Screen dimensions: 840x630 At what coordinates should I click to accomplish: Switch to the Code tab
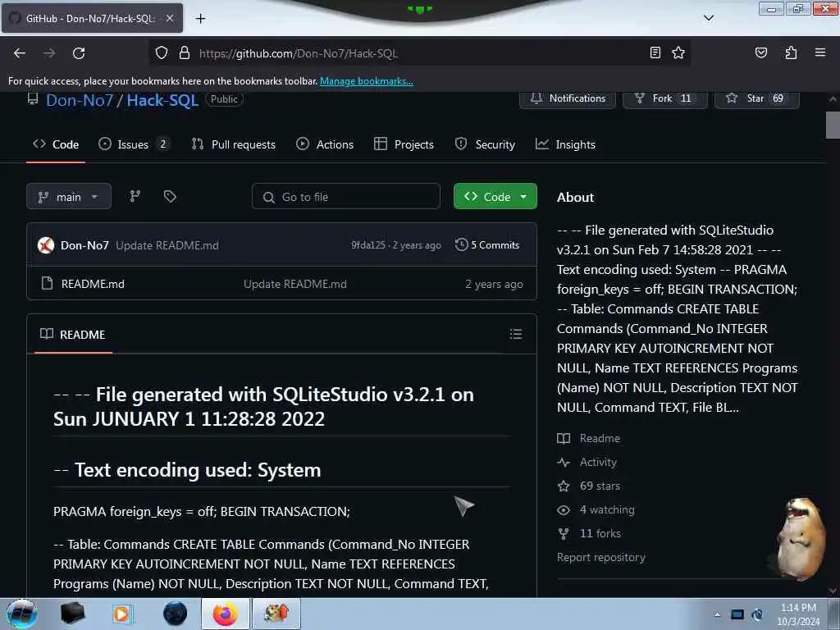pos(56,144)
